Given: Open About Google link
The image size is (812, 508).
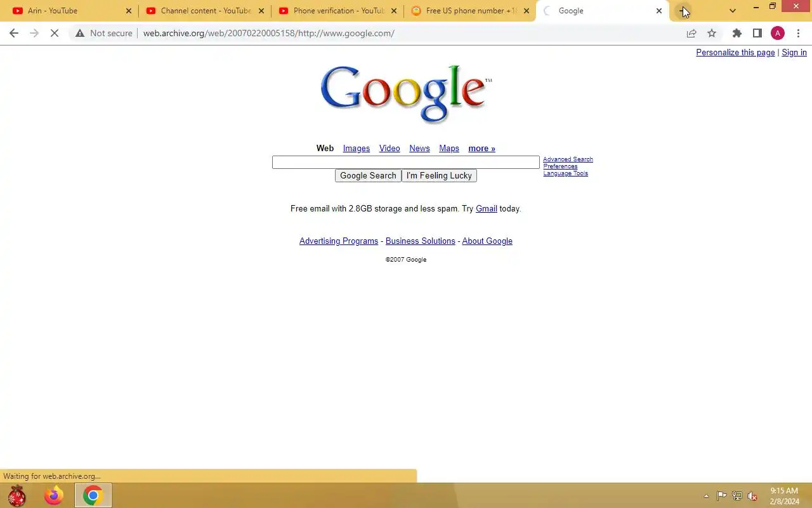Looking at the screenshot, I should [x=487, y=241].
